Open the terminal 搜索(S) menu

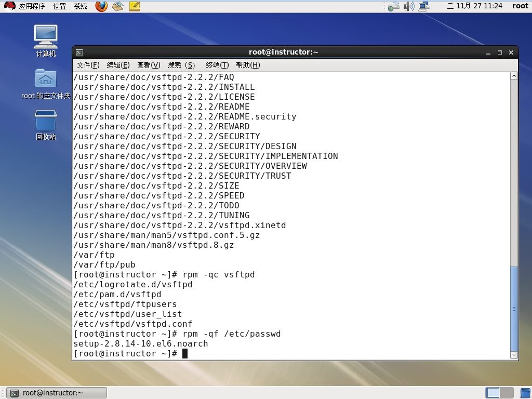tap(181, 65)
